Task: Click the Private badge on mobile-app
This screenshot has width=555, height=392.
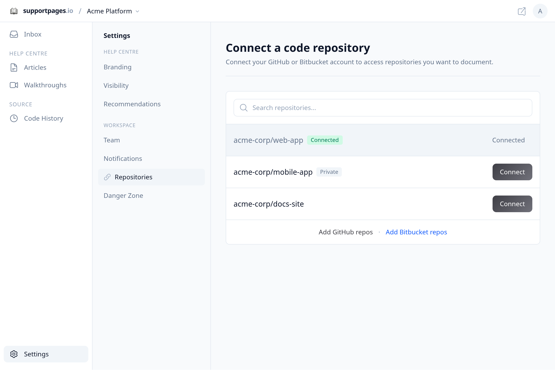Action: (329, 172)
